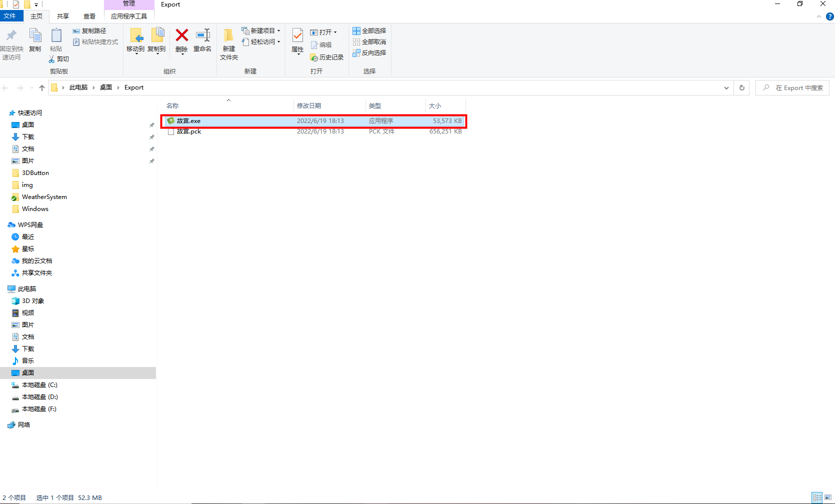This screenshot has width=835, height=504.
Task: Open Application Tools (应用程序工具) tab
Action: [x=129, y=16]
